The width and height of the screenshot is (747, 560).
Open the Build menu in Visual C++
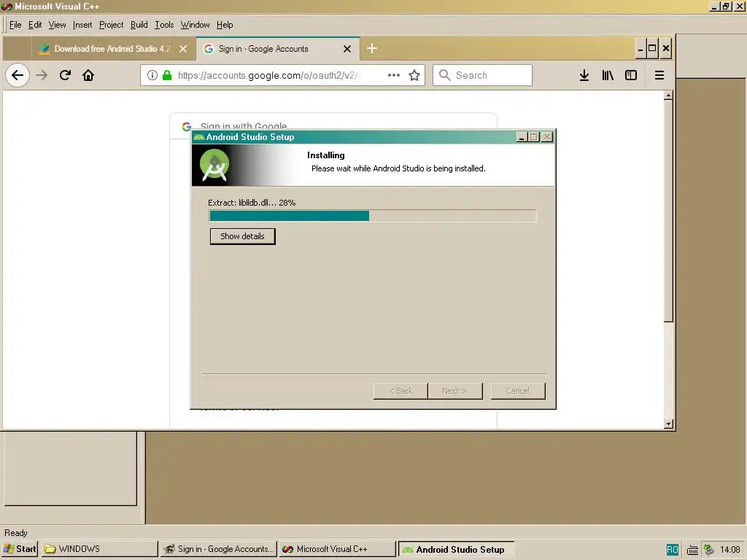pos(139,25)
